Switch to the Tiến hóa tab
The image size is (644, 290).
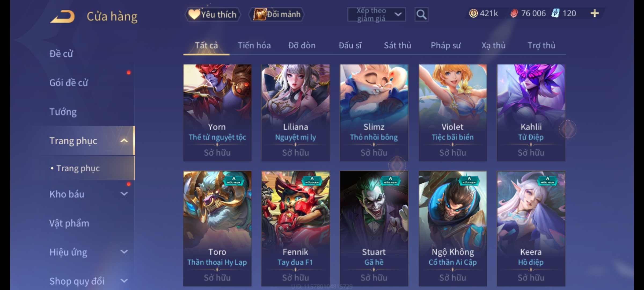click(254, 45)
